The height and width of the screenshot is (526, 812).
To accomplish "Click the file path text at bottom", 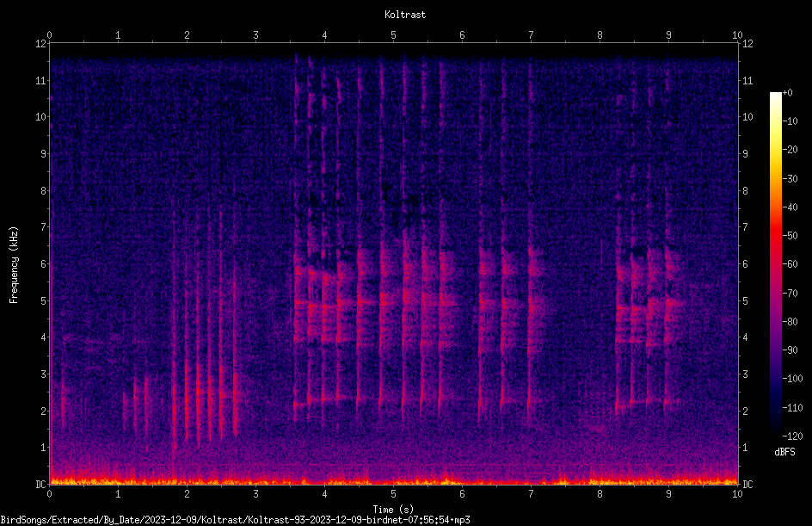I will pyautogui.click(x=235, y=520).
